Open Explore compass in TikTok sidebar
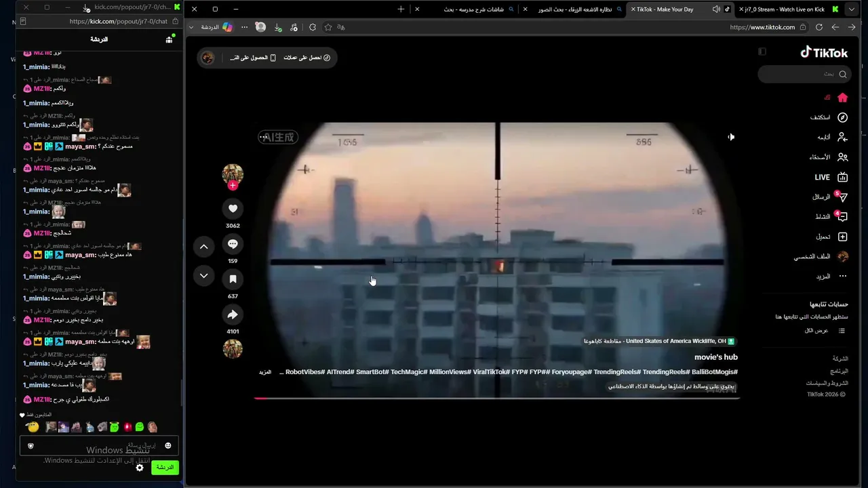The width and height of the screenshot is (868, 488). [x=842, y=117]
